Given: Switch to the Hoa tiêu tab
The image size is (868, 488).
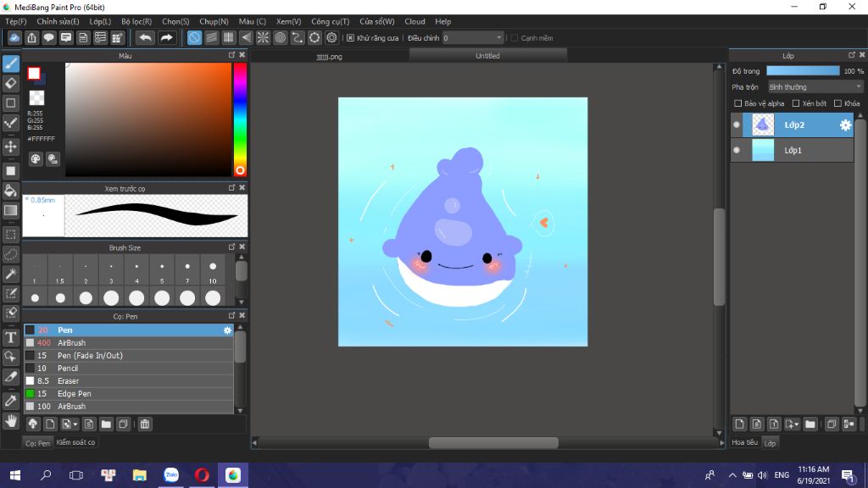Looking at the screenshot, I should (x=744, y=442).
